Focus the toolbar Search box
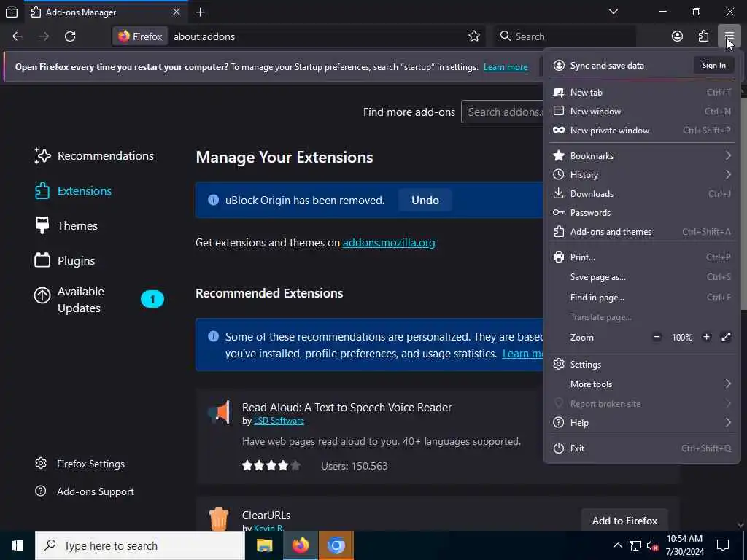 [565, 36]
